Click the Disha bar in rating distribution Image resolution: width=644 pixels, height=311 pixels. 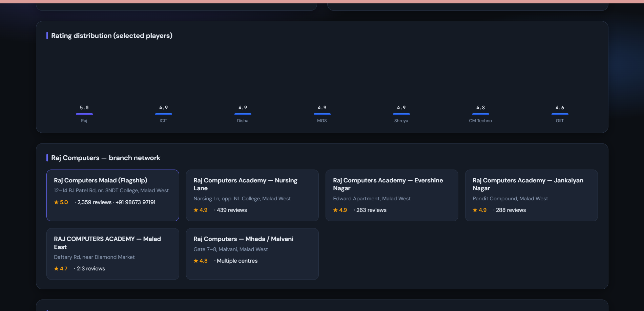pos(243,114)
